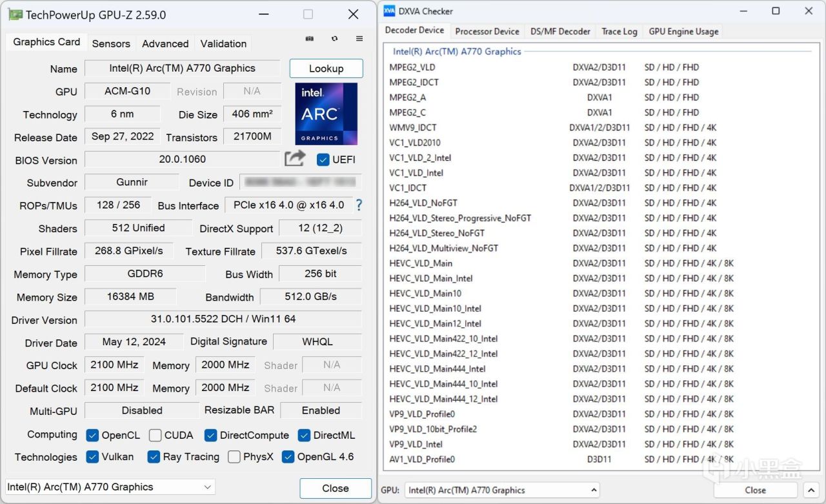The width and height of the screenshot is (826, 504).
Task: Click the Subvendor value "Gunnir"
Action: pos(132,183)
